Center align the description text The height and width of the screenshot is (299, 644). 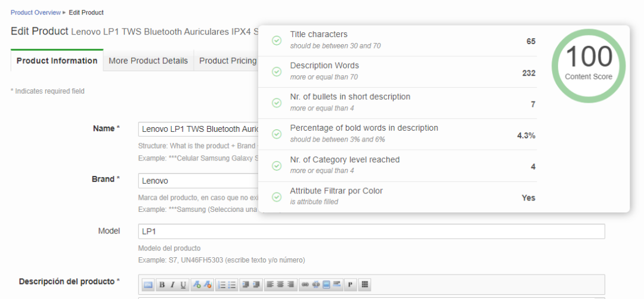point(280,285)
